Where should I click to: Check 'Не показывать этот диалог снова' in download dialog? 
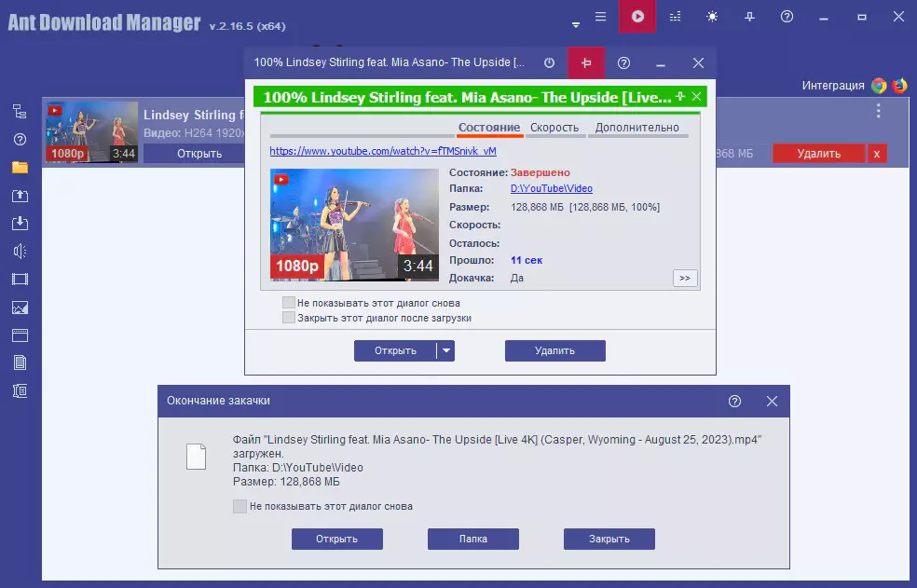(x=289, y=303)
